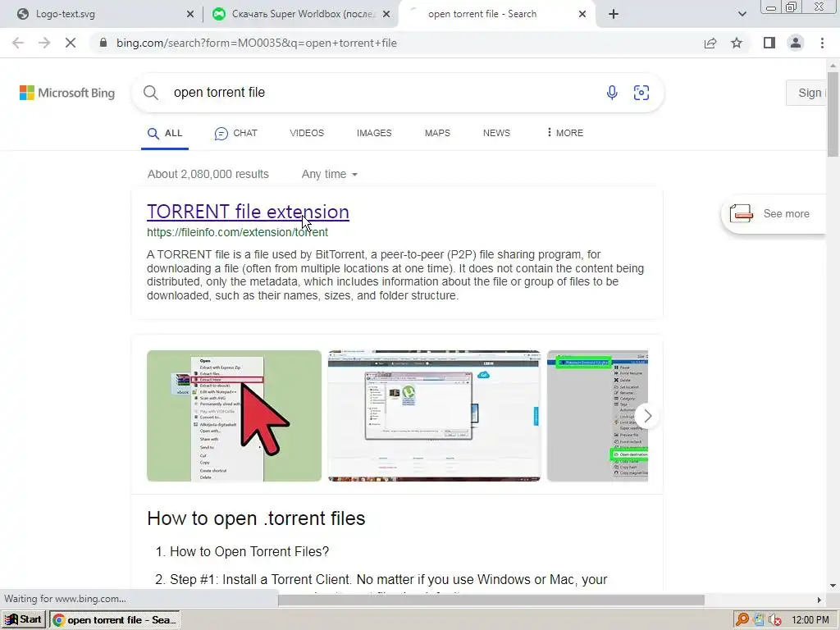
Task: Click scrollbar down arrow
Action: click(x=833, y=586)
